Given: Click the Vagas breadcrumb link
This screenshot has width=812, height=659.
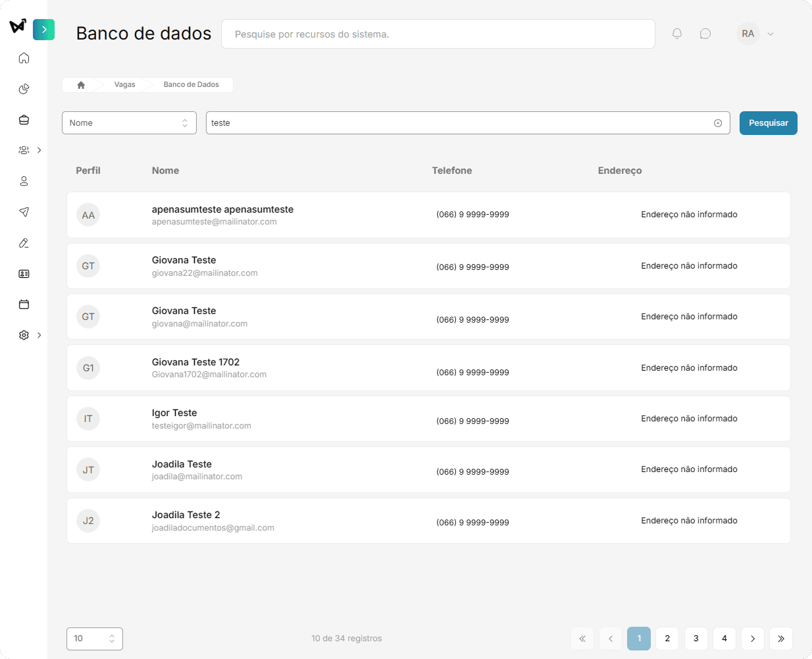Looking at the screenshot, I should point(124,85).
